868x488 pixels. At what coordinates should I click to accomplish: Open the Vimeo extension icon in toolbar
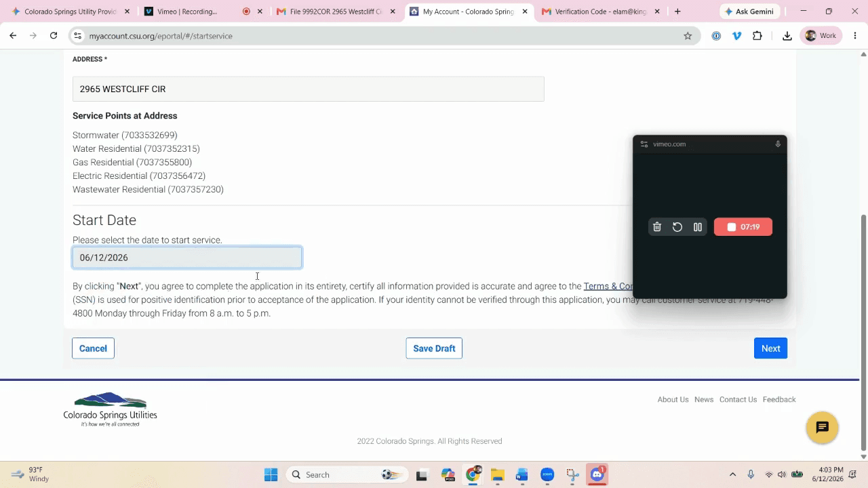click(x=736, y=36)
